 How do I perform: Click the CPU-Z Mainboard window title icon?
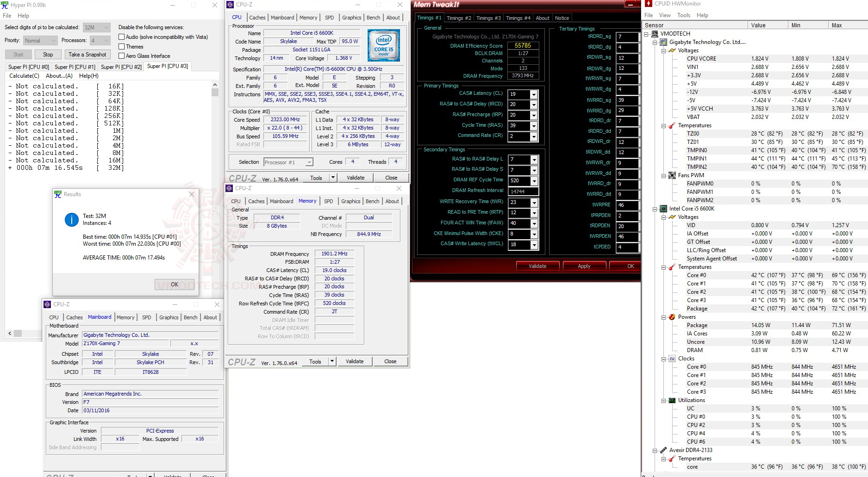click(47, 304)
